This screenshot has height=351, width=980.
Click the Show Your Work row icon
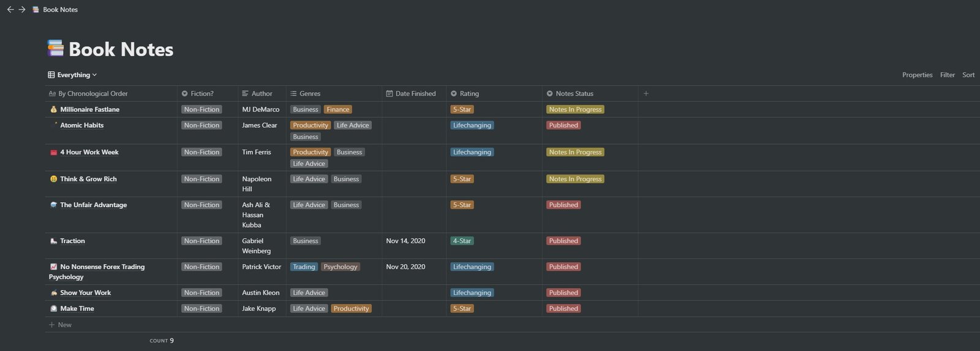pyautogui.click(x=53, y=293)
